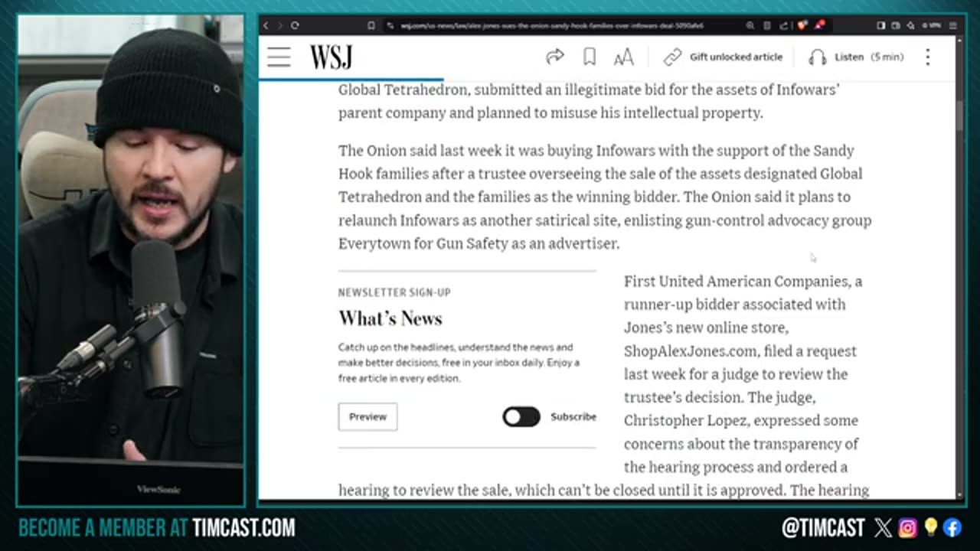The image size is (980, 551).
Task: Go forward with the browser forward arrow
Action: coord(279,25)
